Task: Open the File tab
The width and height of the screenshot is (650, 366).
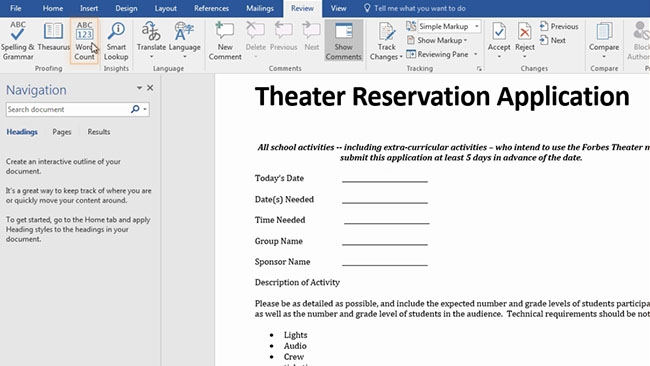Action: [x=15, y=8]
